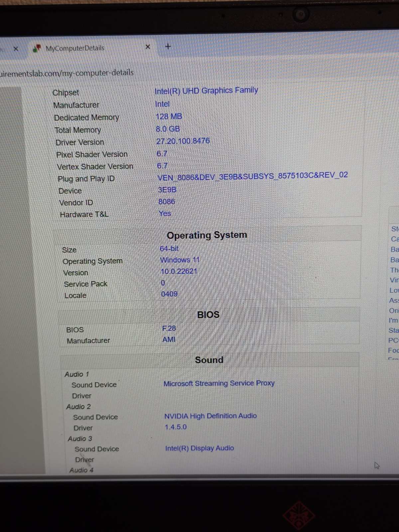399x532 pixels.
Task: Select NVIDIA High Definition Audio text
Action: click(x=210, y=416)
